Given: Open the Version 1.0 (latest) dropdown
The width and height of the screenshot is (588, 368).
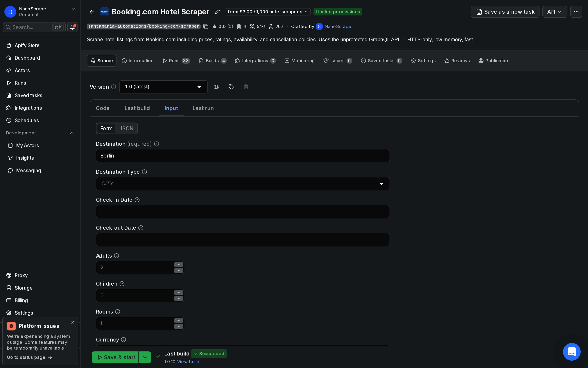Looking at the screenshot, I should [x=163, y=87].
